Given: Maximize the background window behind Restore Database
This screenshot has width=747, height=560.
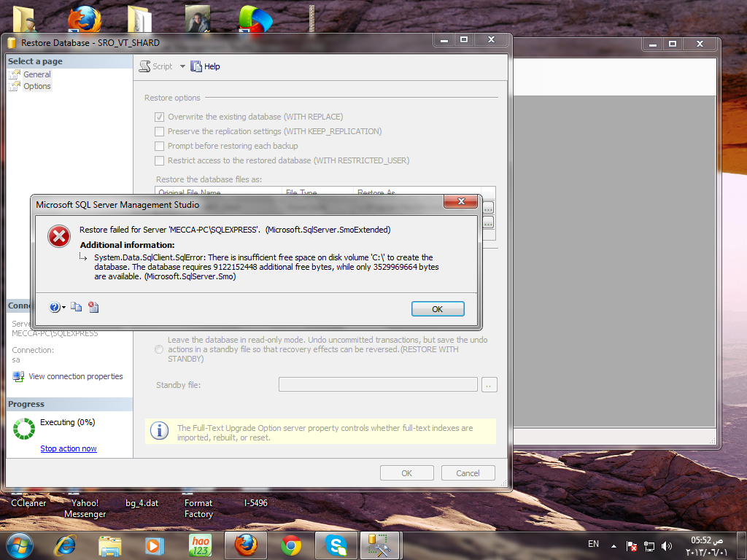Looking at the screenshot, I should (673, 44).
